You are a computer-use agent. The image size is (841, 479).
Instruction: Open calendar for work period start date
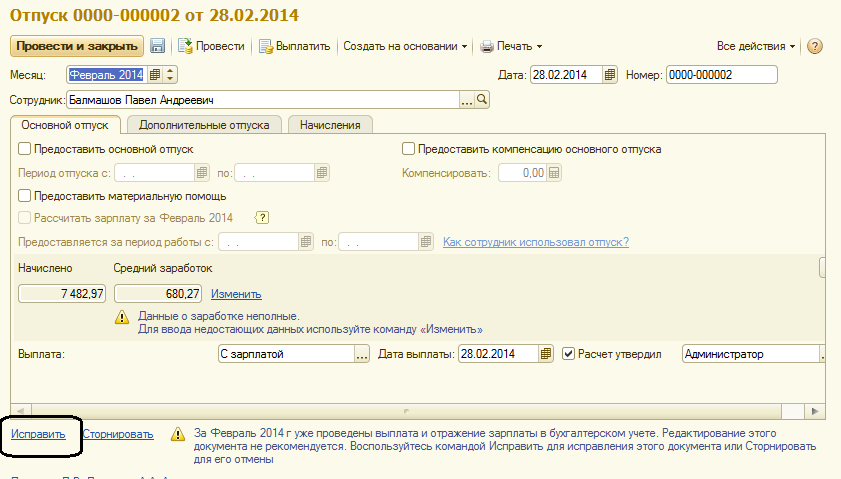tap(306, 241)
